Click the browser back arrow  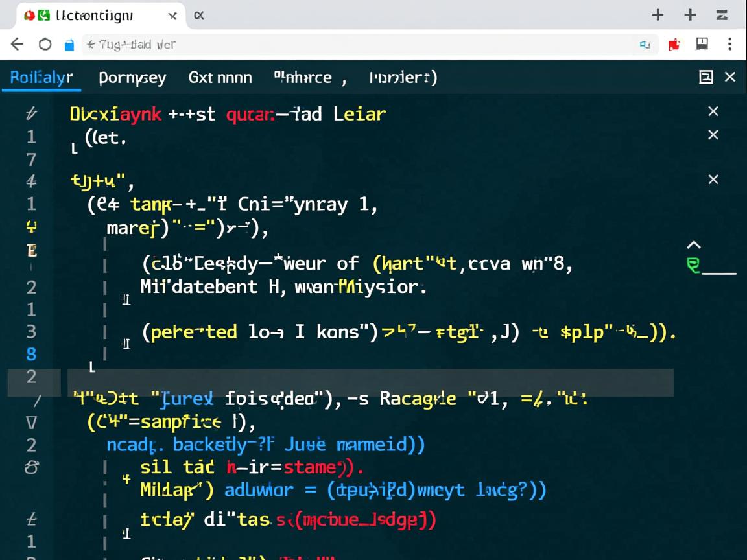coord(18,44)
